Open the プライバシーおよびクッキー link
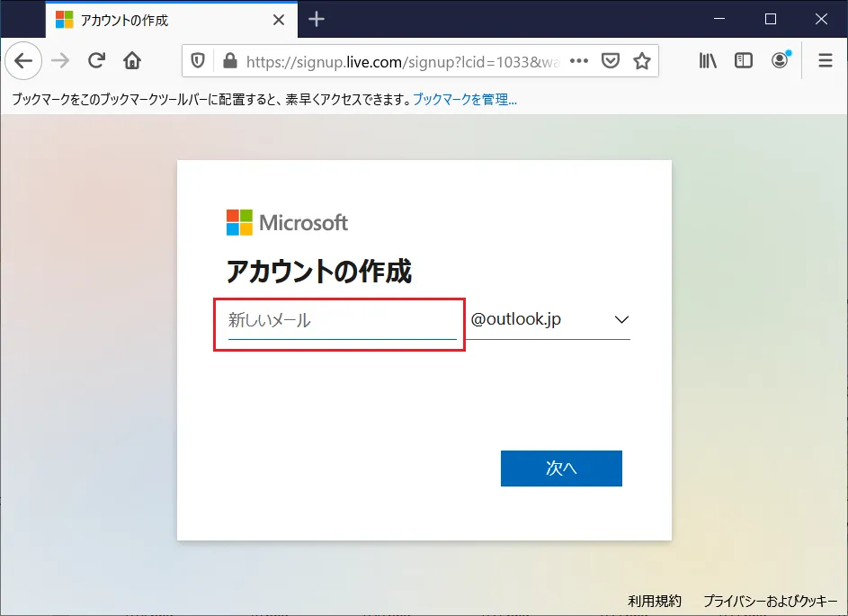The image size is (848, 616). pyautogui.click(x=770, y=601)
